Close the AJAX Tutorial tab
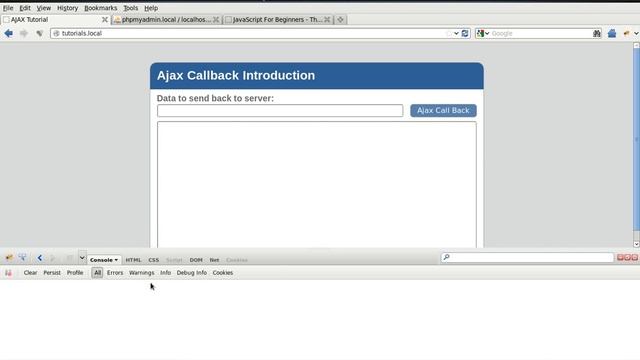The height and width of the screenshot is (360, 640). [105, 20]
